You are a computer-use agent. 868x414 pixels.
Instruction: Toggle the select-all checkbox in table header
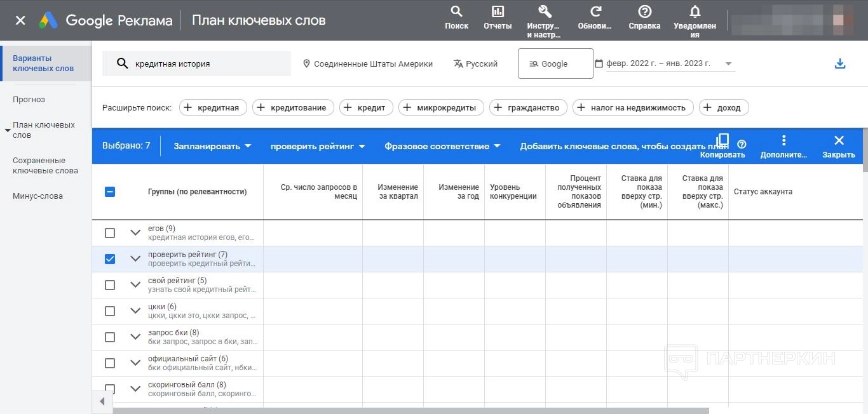pyautogui.click(x=110, y=192)
